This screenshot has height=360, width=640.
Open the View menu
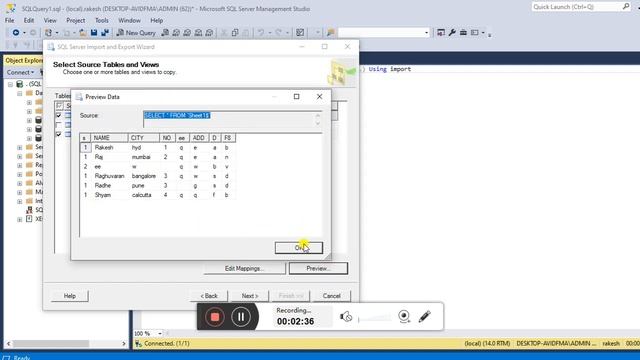tap(50, 20)
